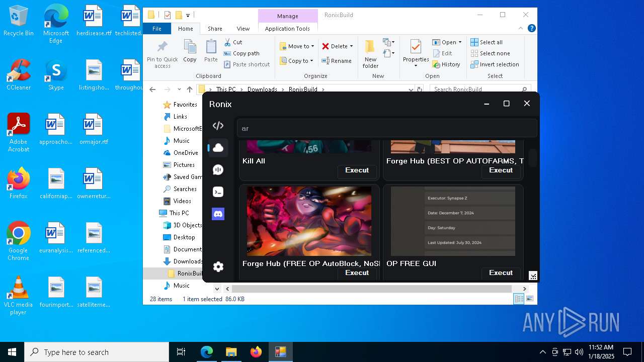
Task: Click Paste shortcut in the ribbon
Action: [x=247, y=64]
